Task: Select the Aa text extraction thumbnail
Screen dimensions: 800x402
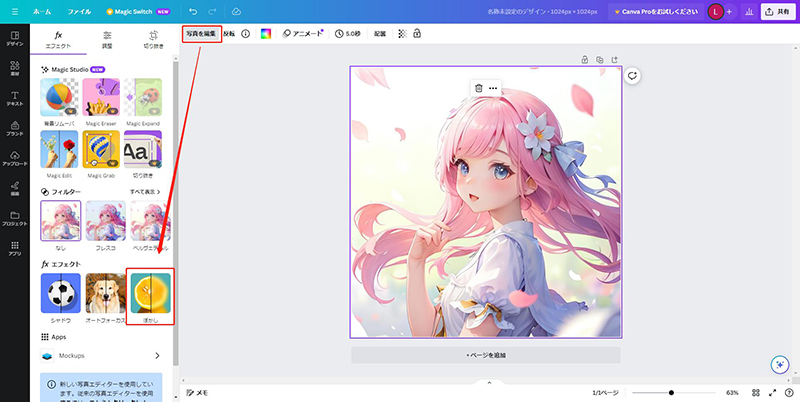Action: pos(143,149)
